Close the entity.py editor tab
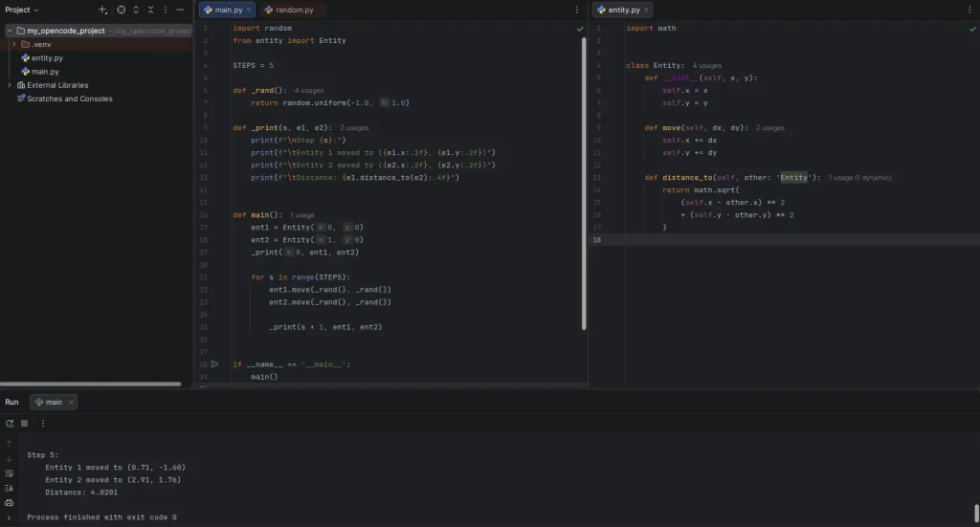Viewport: 980px width, 527px height. (646, 10)
